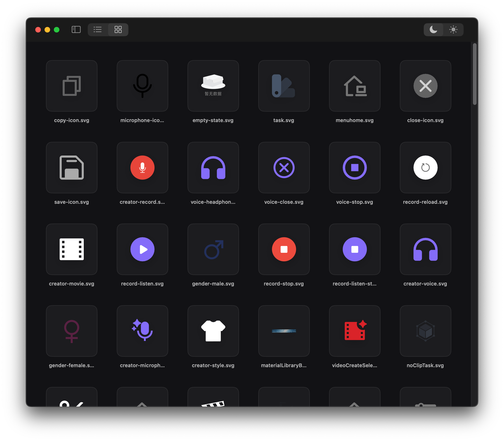Switch to light mode
504x441 pixels.
tap(453, 29)
